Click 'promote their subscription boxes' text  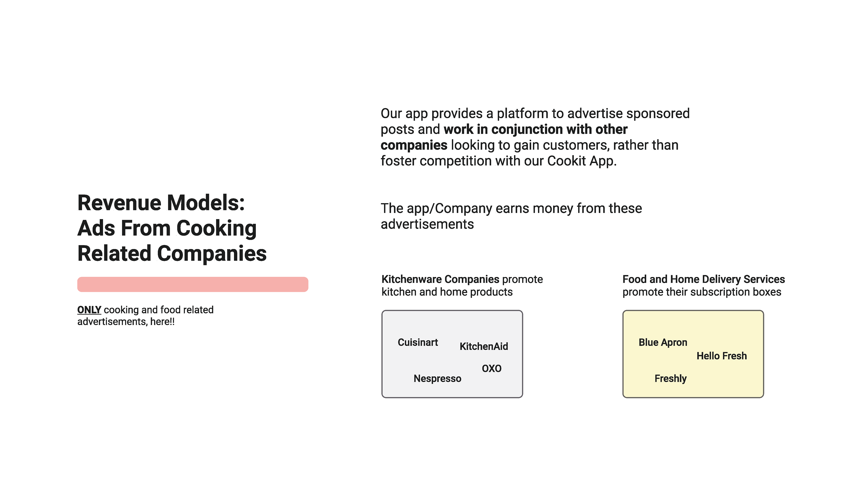click(702, 292)
